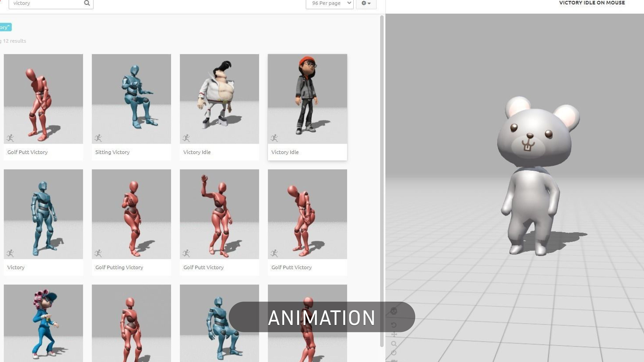Open the gear settings dropdown
The image size is (644, 362).
pyautogui.click(x=366, y=3)
